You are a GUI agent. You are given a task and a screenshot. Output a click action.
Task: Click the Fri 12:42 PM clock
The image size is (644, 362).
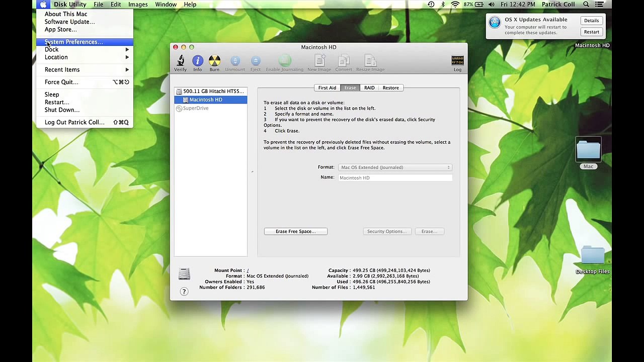[x=518, y=5]
